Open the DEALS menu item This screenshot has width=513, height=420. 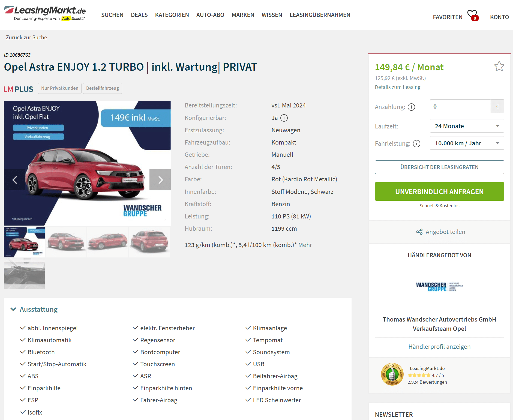(x=139, y=15)
